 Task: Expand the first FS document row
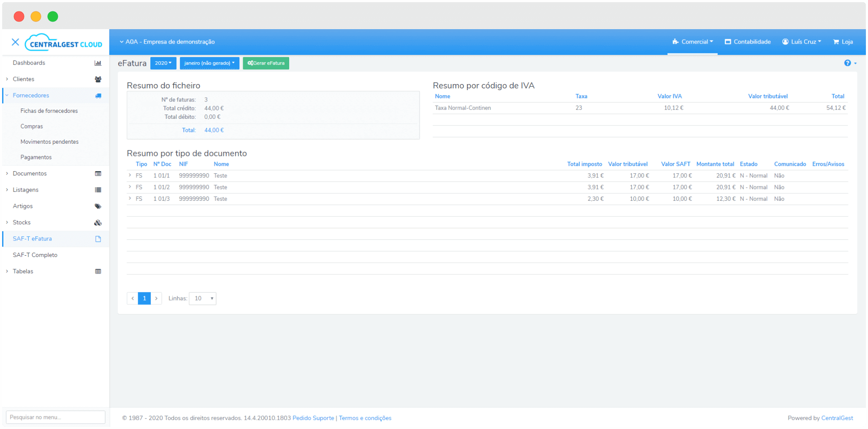130,175
